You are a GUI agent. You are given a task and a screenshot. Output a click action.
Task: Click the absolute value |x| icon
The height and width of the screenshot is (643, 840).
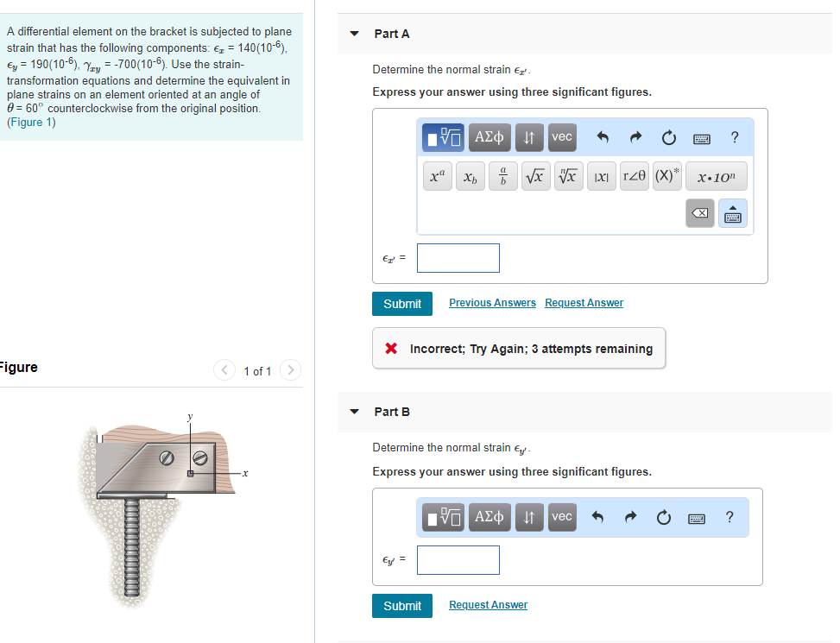click(x=601, y=175)
